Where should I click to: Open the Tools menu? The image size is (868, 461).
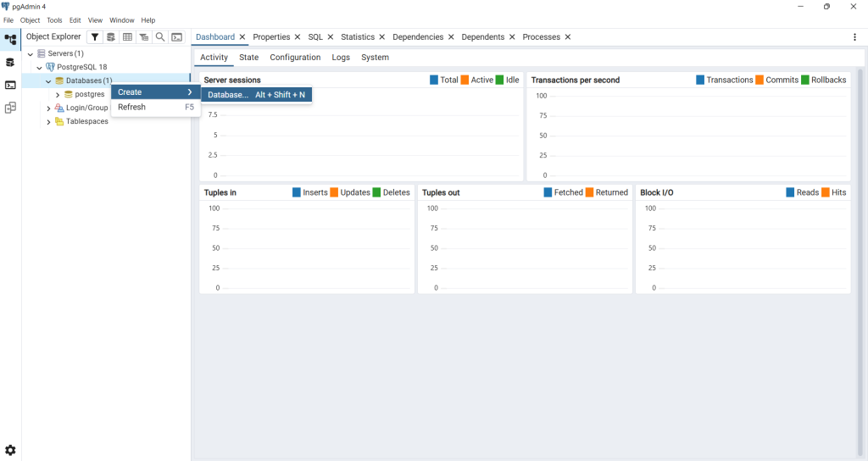(x=54, y=20)
